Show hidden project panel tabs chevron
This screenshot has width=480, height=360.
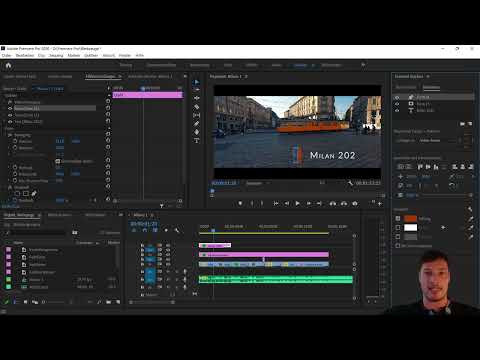click(120, 215)
